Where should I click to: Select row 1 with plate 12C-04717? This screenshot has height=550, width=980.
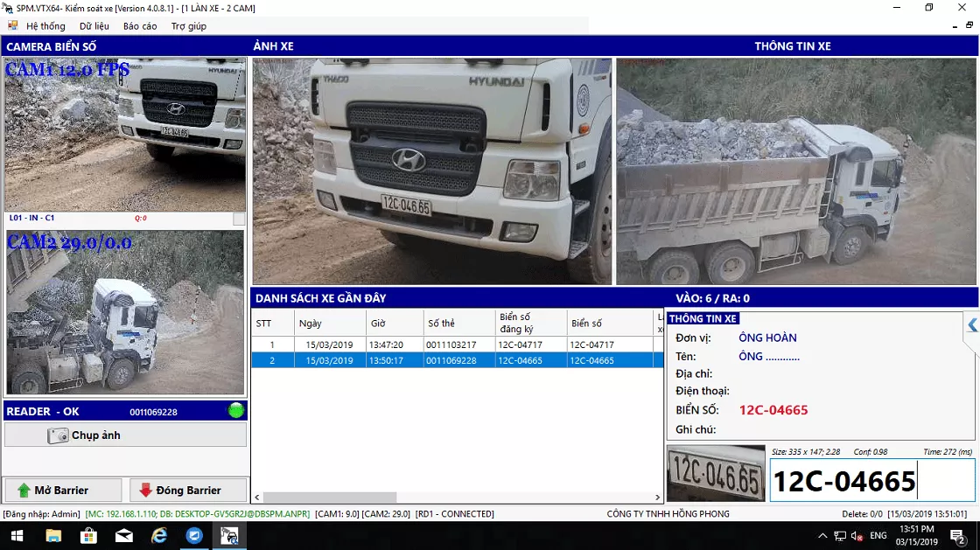click(457, 345)
